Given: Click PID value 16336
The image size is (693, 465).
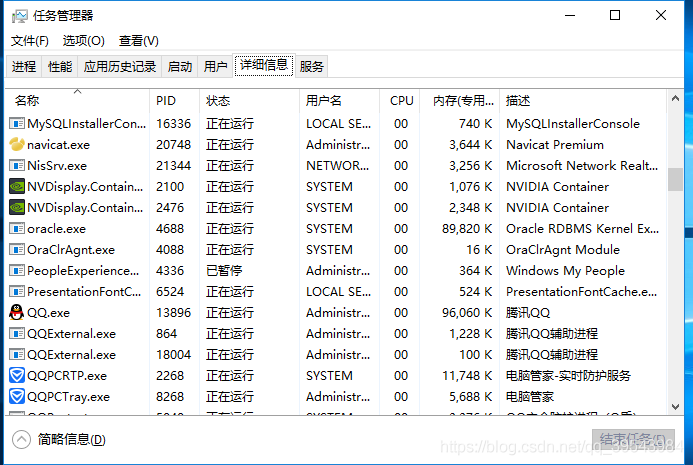Looking at the screenshot, I should (173, 123).
